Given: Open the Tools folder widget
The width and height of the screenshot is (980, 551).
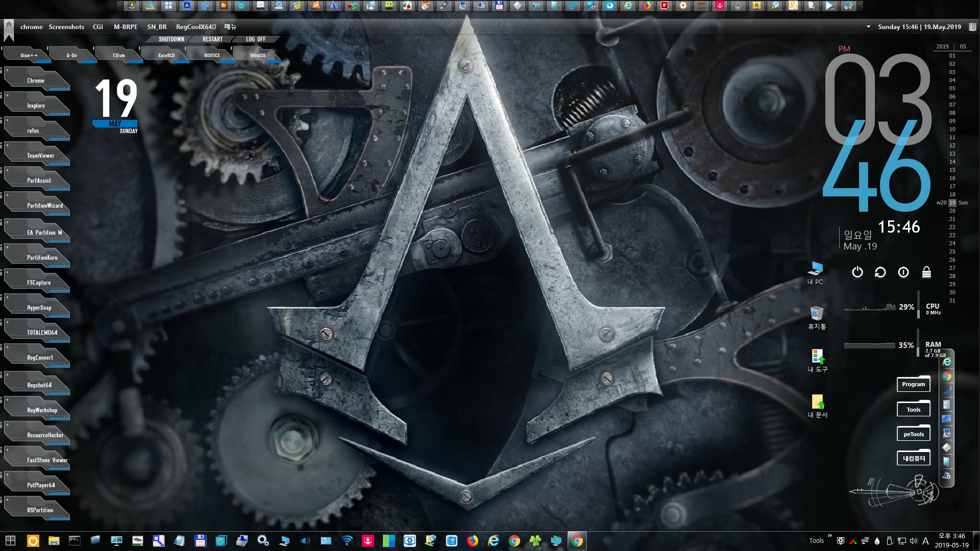Looking at the screenshot, I should [x=913, y=409].
